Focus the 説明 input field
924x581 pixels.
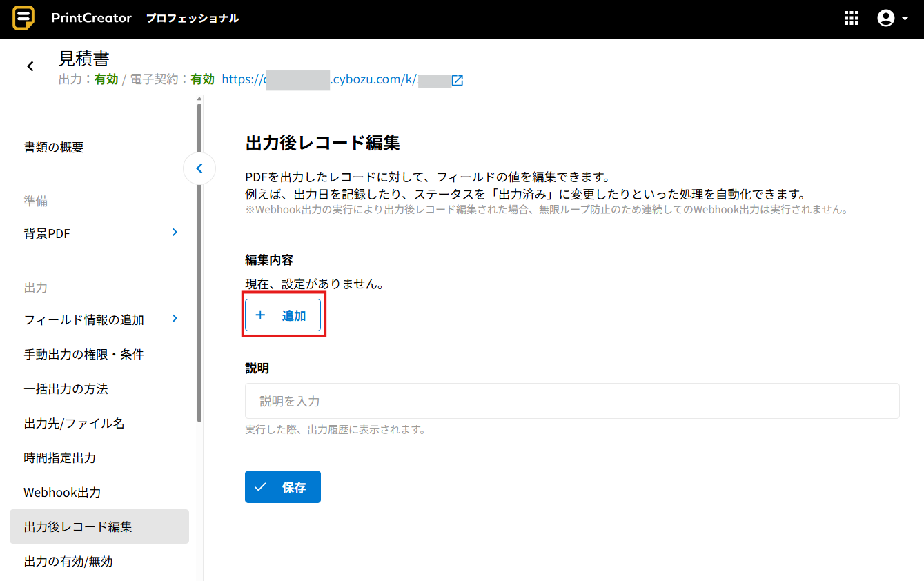(571, 401)
